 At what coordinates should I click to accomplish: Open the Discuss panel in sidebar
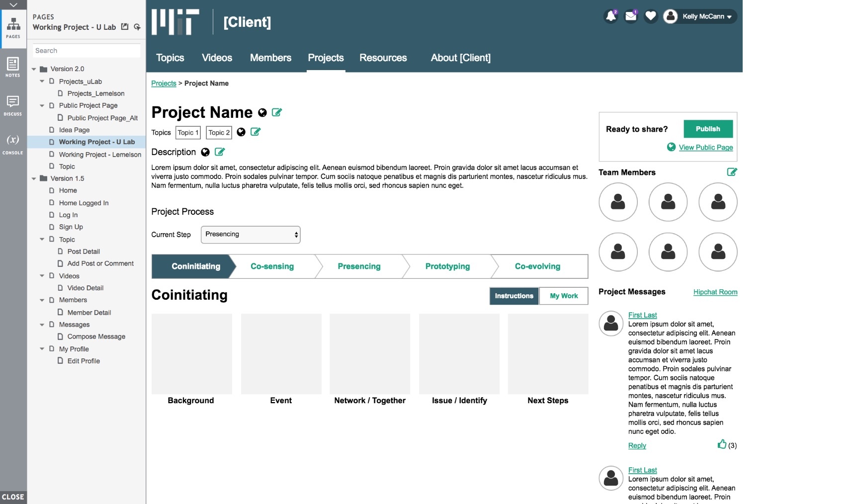point(13,105)
